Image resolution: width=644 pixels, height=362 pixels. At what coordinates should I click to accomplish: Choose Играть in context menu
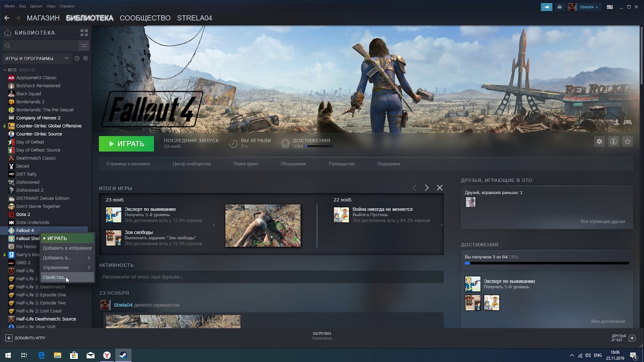[67, 238]
